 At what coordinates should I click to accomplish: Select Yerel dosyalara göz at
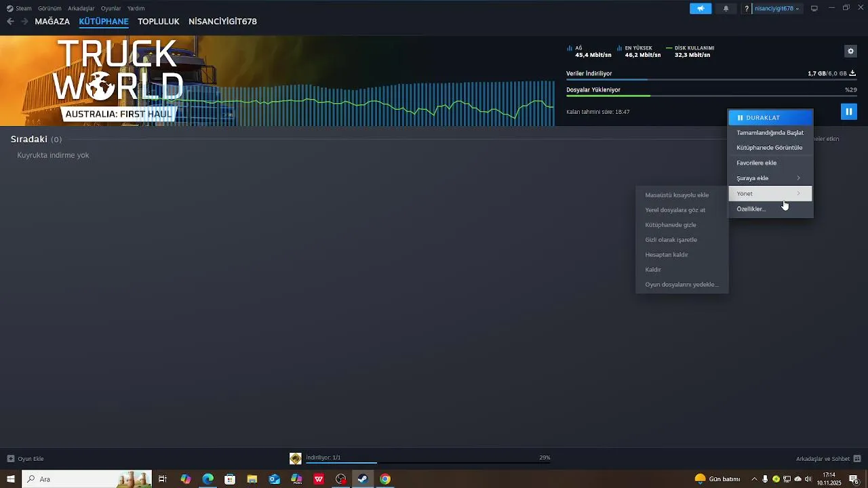pos(682,210)
